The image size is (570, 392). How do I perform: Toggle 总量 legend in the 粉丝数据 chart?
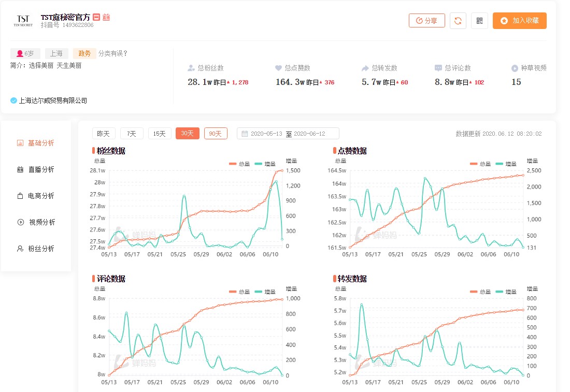tap(239, 164)
